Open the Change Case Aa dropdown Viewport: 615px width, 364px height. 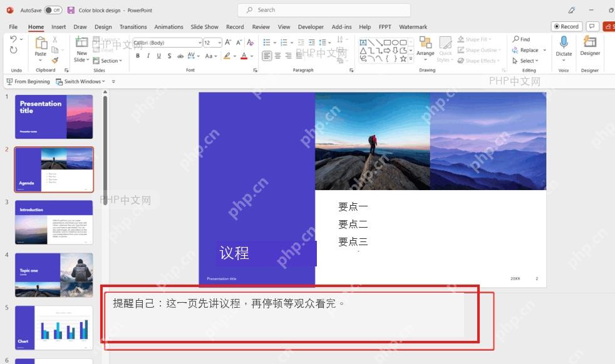click(x=210, y=56)
